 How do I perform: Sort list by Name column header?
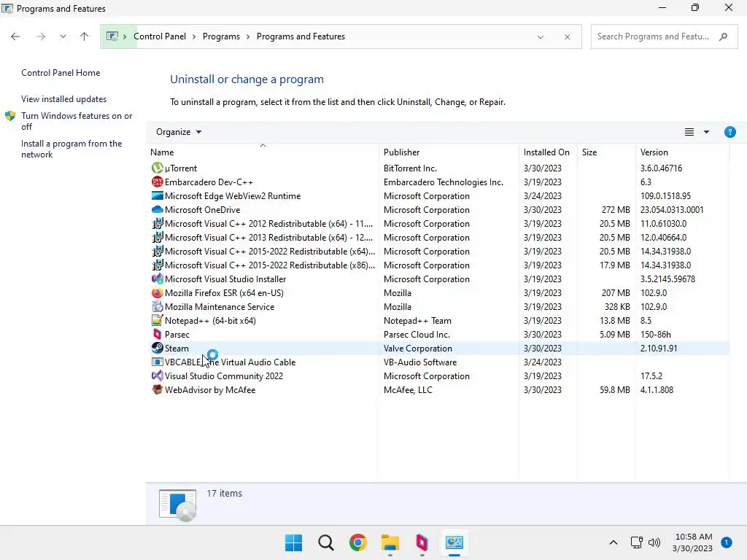pos(263,152)
